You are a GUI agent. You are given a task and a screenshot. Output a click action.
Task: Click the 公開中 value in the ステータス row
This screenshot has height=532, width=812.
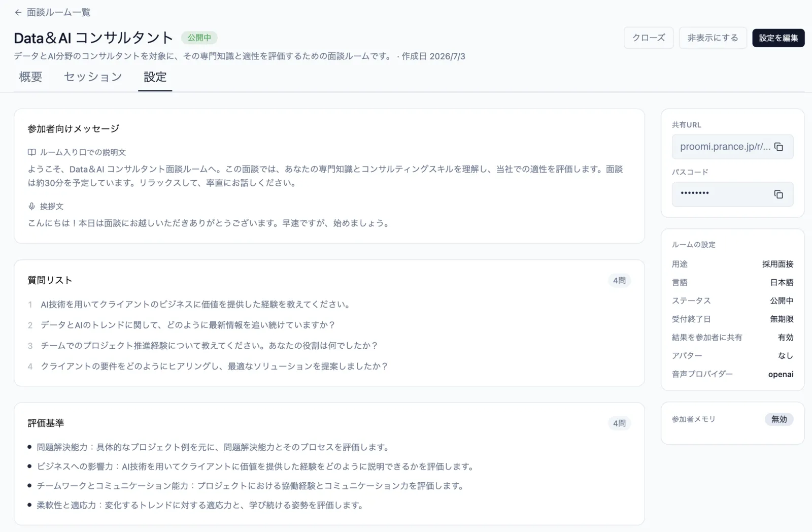(x=782, y=301)
